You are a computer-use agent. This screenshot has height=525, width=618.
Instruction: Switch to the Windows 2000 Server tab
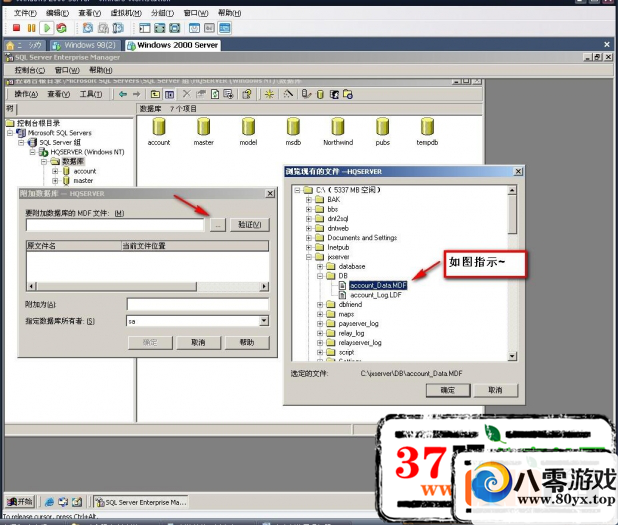[173, 45]
